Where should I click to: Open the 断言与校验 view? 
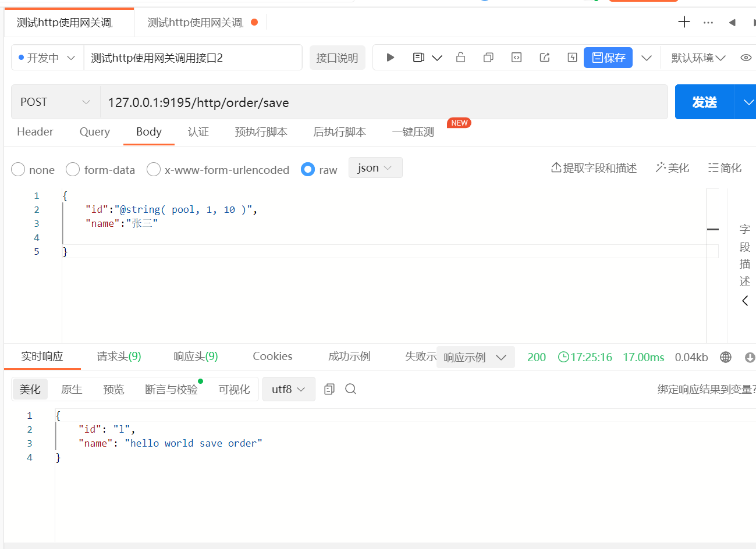(171, 389)
